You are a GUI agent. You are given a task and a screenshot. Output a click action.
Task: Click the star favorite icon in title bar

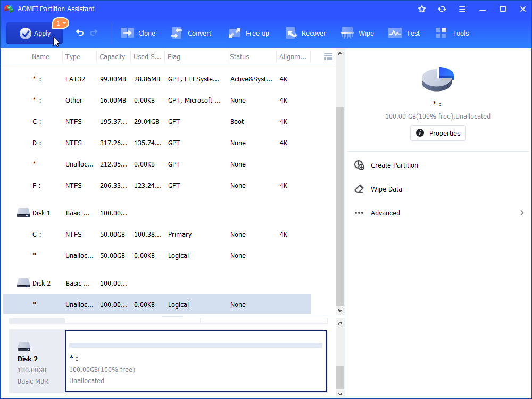click(422, 9)
